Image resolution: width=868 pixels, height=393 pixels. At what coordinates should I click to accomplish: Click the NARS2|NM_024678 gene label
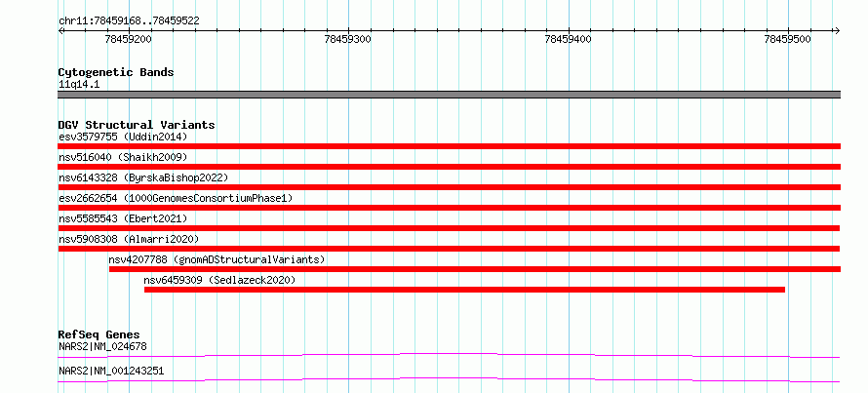102,347
